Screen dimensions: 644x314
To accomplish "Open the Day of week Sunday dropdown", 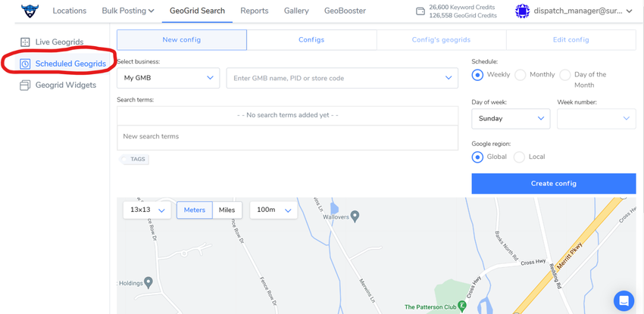I will (511, 119).
